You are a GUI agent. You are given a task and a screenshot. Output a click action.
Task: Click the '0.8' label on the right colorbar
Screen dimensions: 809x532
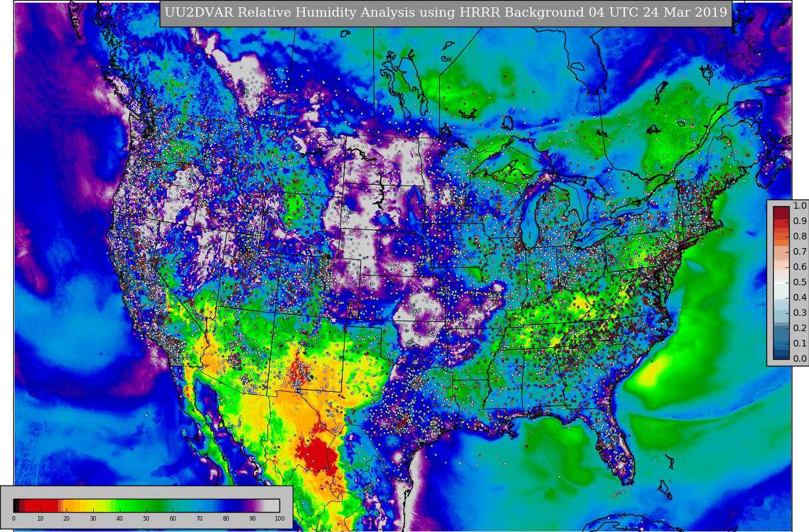[x=800, y=236]
